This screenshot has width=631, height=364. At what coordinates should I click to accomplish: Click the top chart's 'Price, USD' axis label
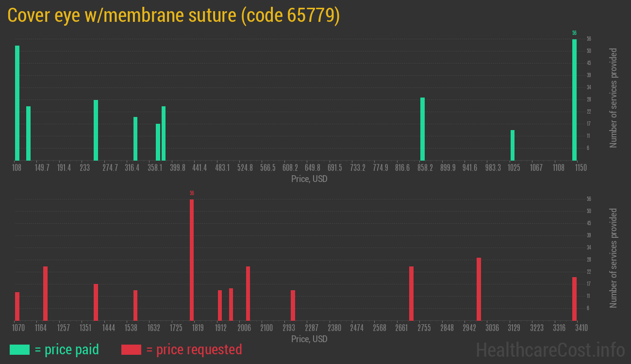tap(309, 179)
